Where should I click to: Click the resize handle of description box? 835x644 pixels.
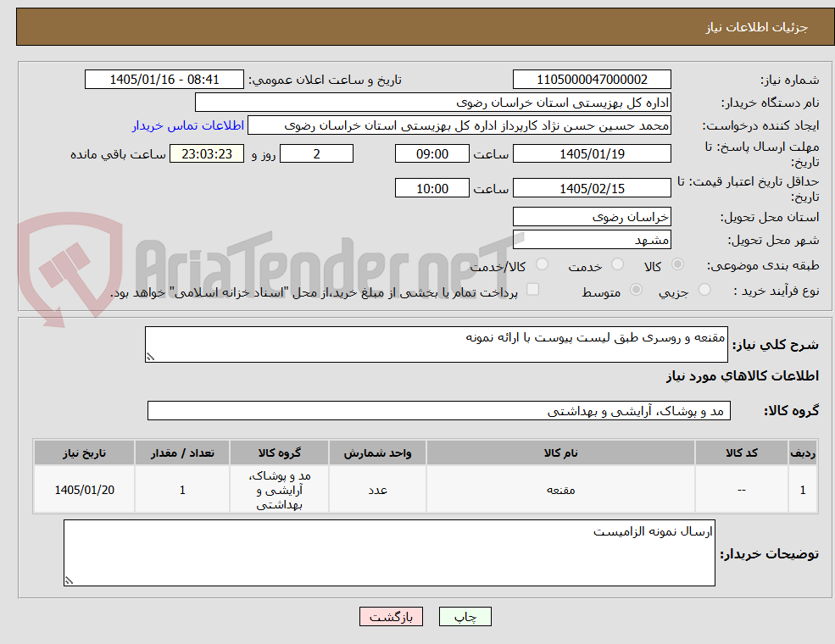point(150,357)
